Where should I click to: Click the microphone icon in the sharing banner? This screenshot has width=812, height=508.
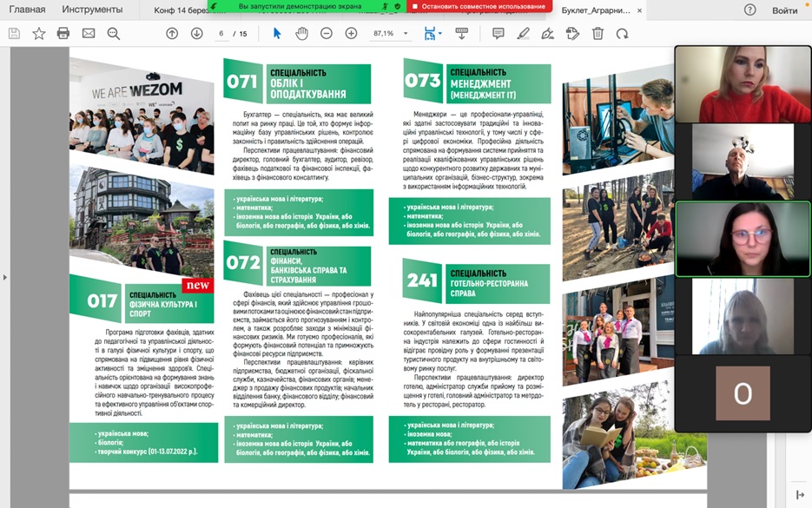point(386,6)
